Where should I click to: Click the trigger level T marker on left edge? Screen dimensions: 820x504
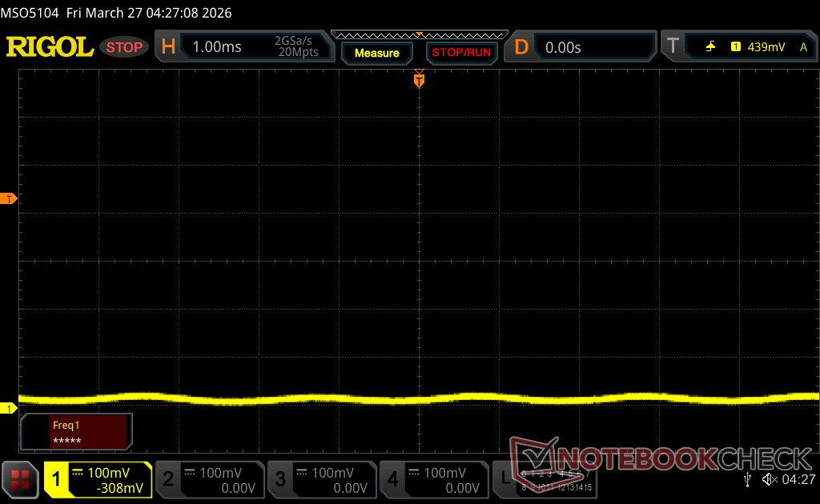[x=9, y=198]
